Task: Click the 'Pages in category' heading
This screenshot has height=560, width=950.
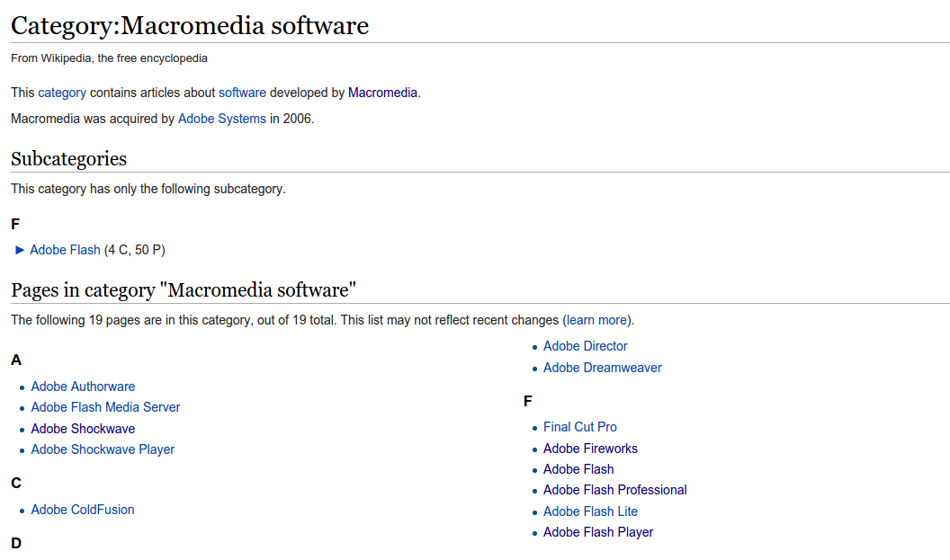Action: point(184,290)
